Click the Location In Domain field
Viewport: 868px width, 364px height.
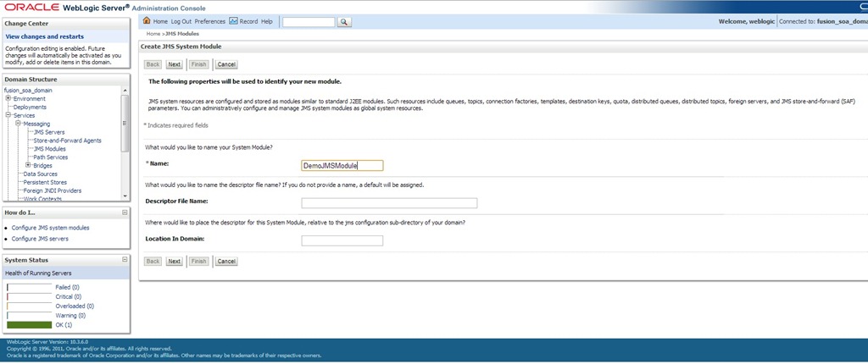[x=342, y=240]
